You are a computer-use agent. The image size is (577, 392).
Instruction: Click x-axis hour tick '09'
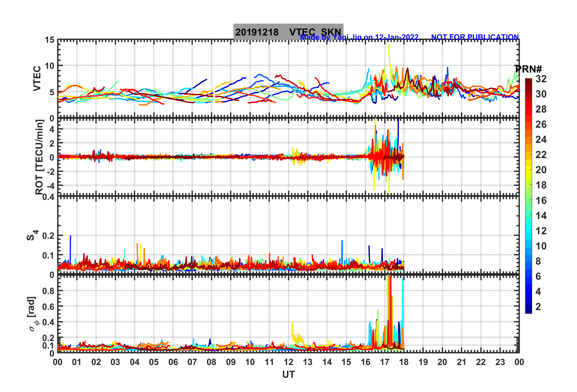point(231,362)
